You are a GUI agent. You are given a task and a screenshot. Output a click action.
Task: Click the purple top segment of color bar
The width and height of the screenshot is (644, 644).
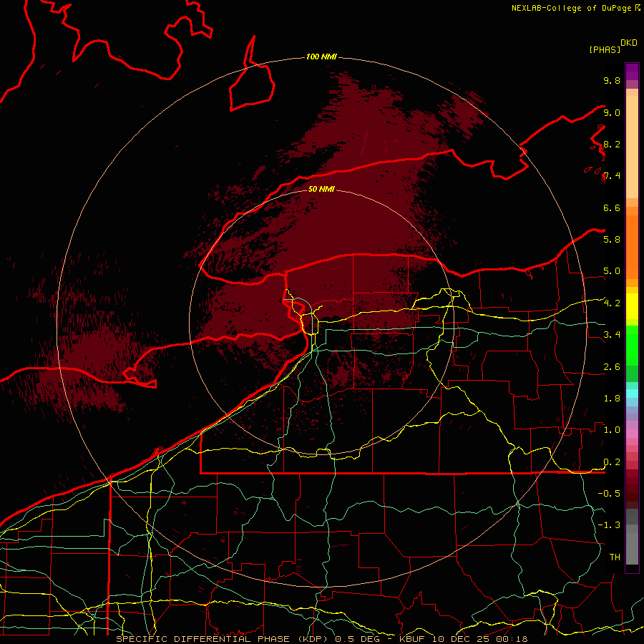point(632,72)
